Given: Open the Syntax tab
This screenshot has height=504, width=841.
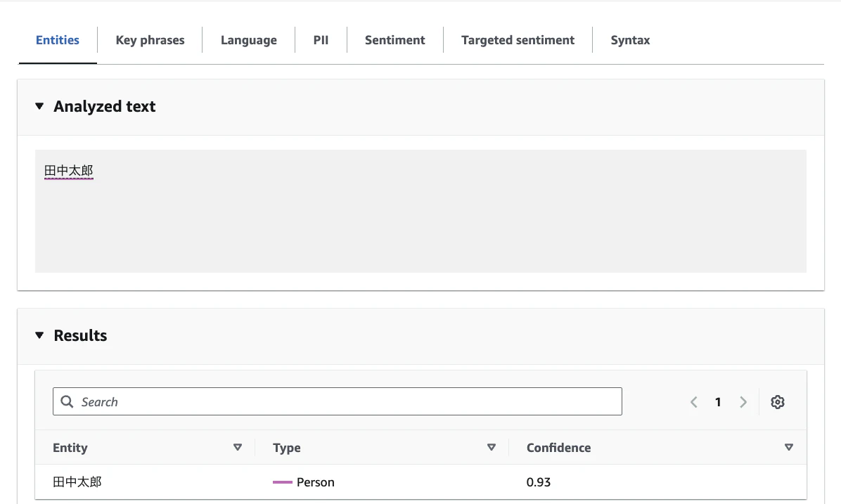Looking at the screenshot, I should [630, 40].
